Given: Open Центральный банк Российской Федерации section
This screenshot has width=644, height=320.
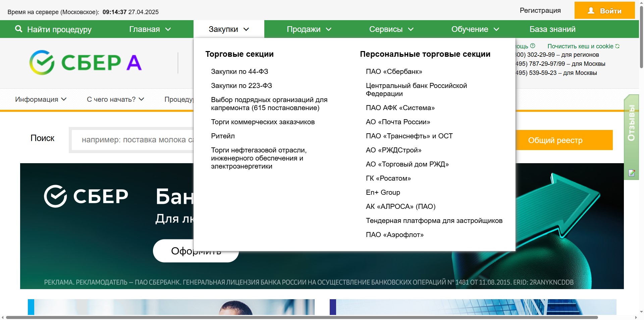Looking at the screenshot, I should [x=416, y=90].
